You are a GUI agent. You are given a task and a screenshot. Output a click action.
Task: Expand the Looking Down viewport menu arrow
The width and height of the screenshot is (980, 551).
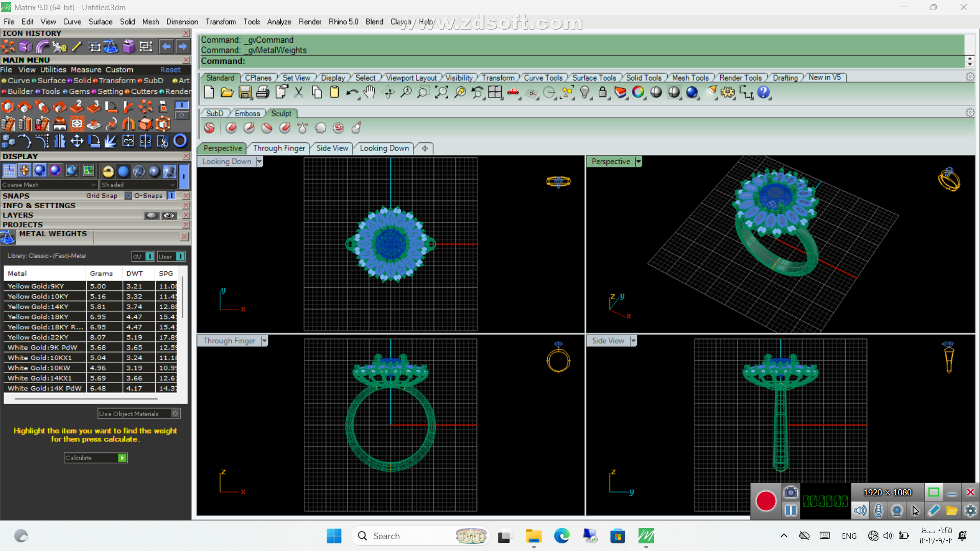pyautogui.click(x=259, y=162)
